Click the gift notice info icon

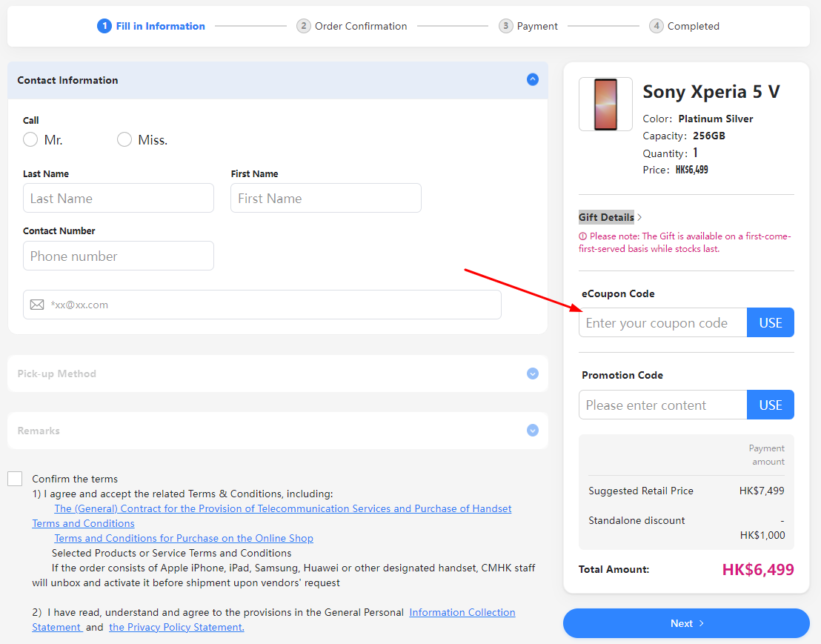582,236
